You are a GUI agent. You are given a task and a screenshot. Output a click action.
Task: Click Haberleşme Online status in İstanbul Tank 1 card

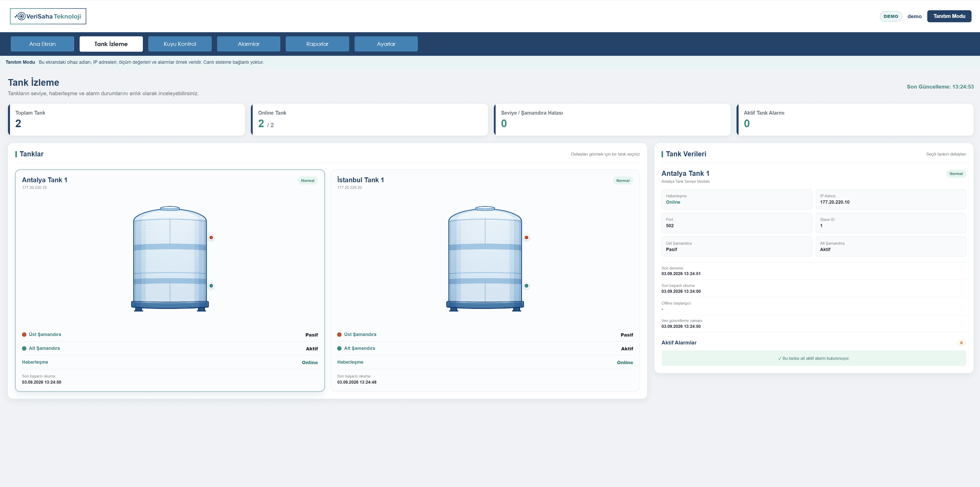pyautogui.click(x=625, y=362)
